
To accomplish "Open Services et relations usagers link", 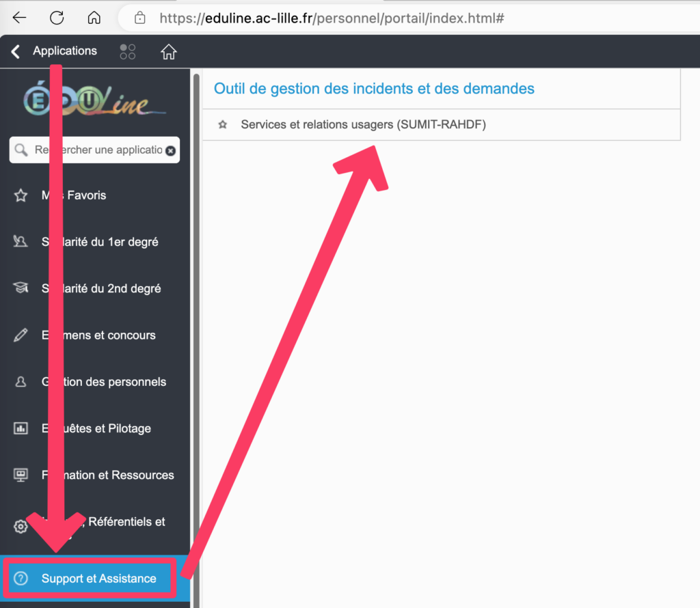I will click(363, 125).
